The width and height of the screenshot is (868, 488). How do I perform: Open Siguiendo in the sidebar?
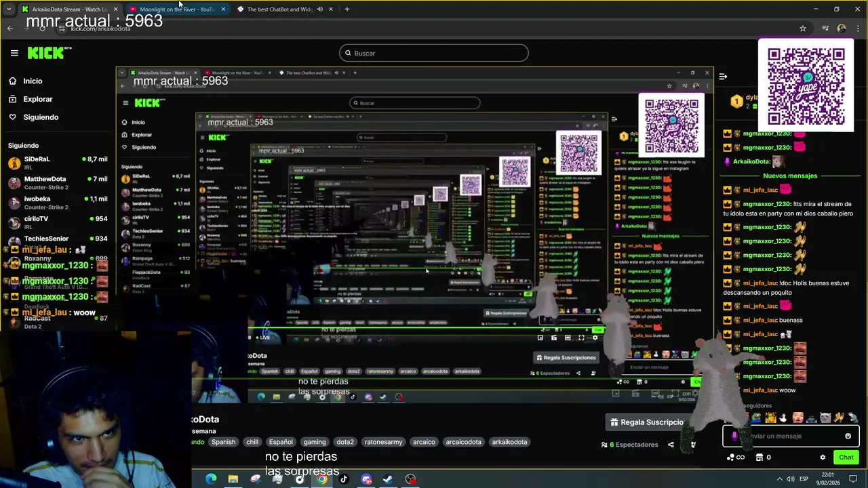(41, 117)
